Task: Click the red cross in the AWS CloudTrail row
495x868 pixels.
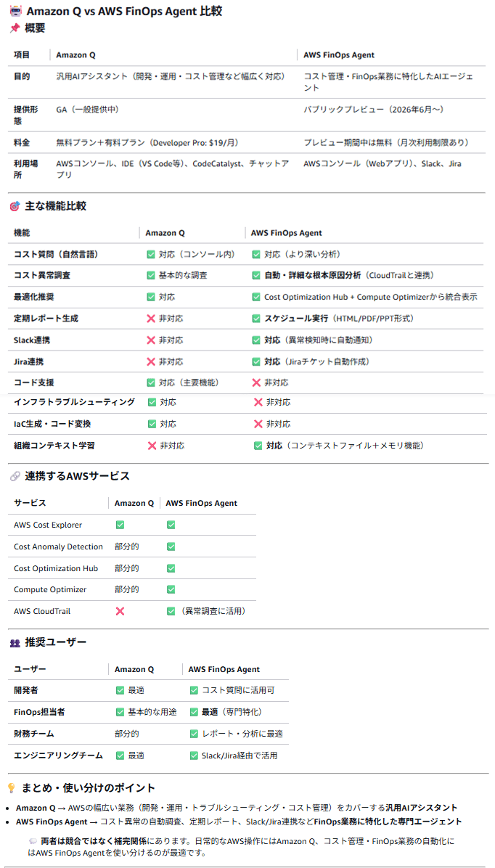Action: tap(120, 611)
